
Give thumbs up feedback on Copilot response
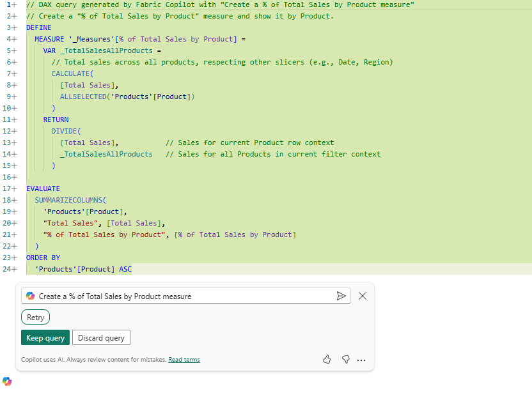tap(327, 360)
